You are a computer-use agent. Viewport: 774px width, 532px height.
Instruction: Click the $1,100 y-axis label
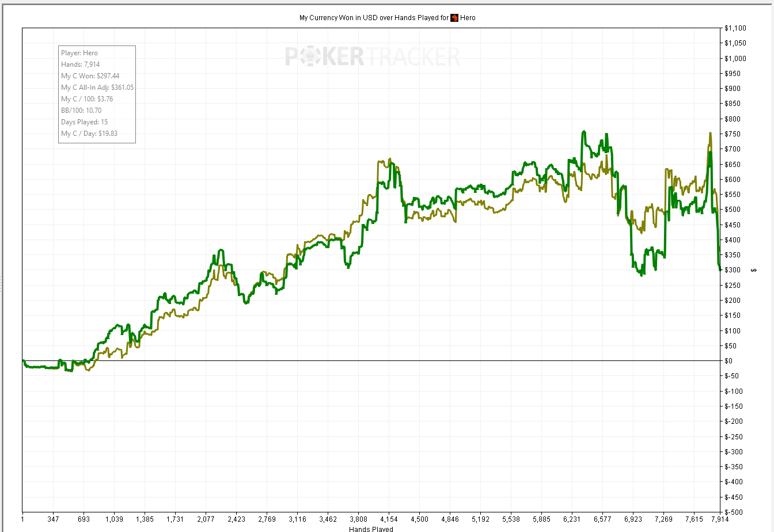click(x=737, y=28)
